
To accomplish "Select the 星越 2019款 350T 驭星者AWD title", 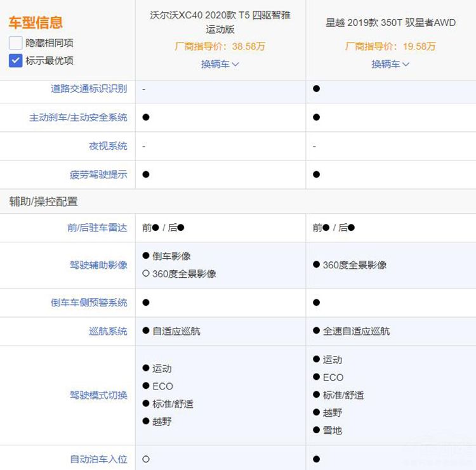I will tap(390, 22).
